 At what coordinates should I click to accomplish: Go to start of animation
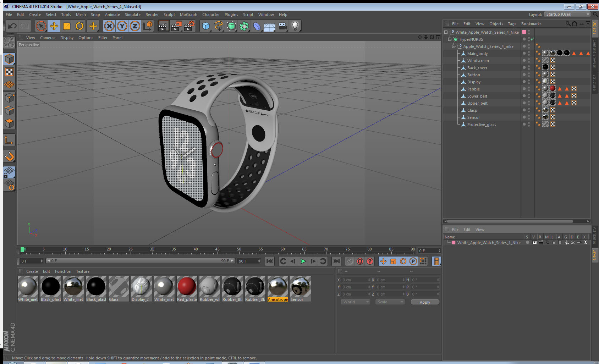coord(270,261)
